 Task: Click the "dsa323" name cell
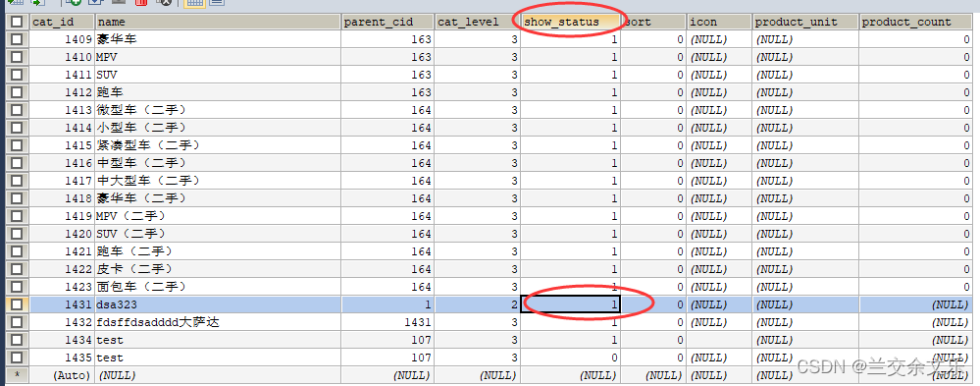point(218,304)
